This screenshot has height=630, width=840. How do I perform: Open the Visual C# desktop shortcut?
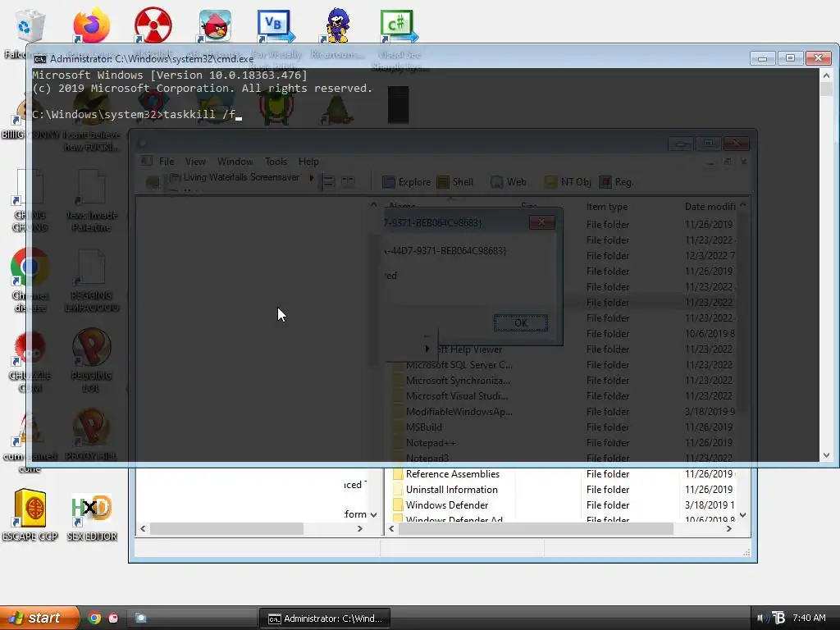coord(399,25)
